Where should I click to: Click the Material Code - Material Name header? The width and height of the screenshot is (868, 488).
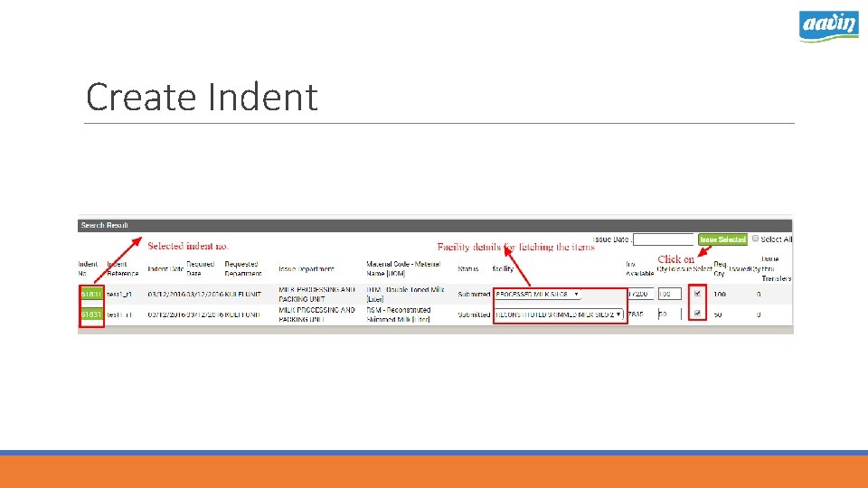click(403, 269)
